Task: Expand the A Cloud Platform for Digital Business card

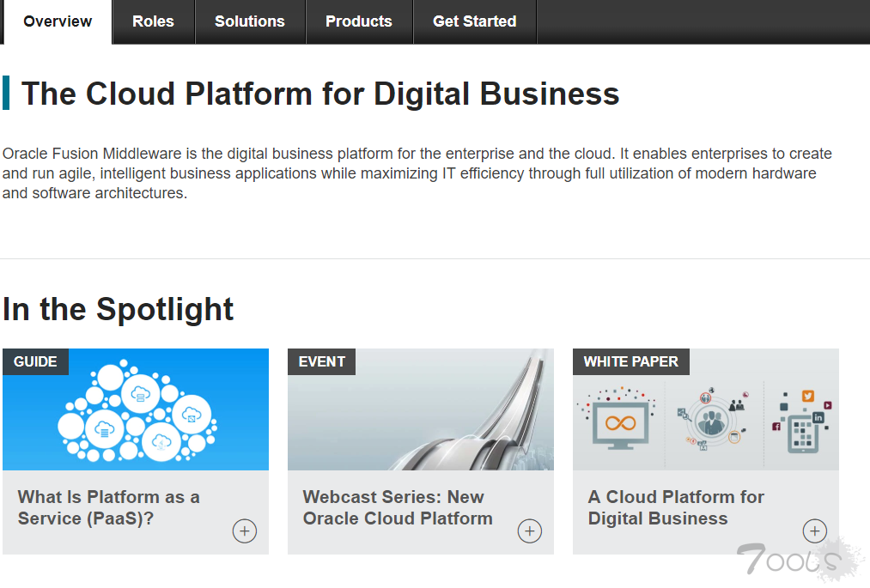Action: pos(814,530)
